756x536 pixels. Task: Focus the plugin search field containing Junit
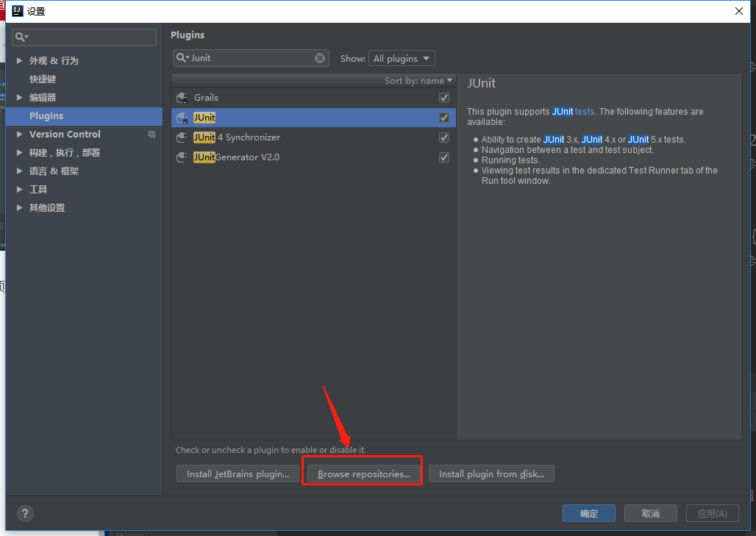pyautogui.click(x=251, y=58)
